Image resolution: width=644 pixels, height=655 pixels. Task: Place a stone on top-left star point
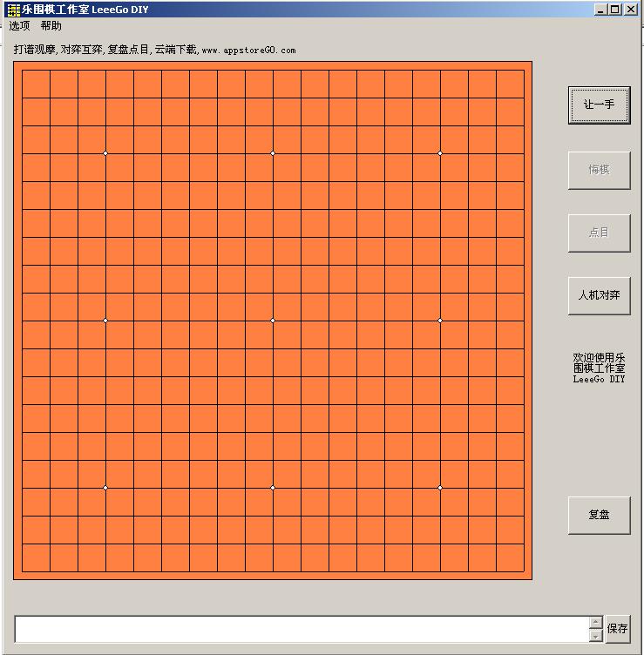pos(105,153)
